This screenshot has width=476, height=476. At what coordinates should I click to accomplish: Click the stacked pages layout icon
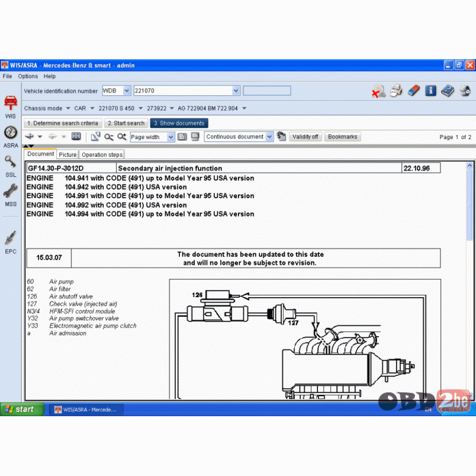[195, 137]
